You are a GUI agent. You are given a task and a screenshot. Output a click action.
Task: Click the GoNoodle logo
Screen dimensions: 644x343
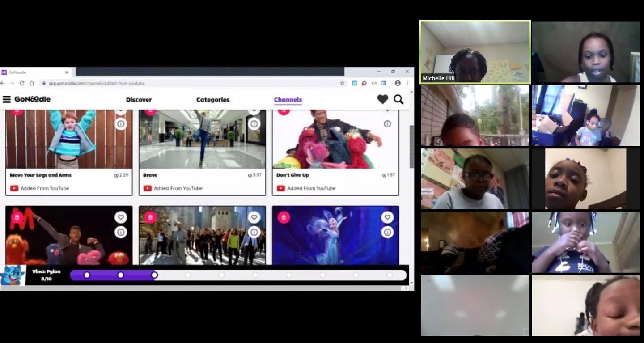32,99
